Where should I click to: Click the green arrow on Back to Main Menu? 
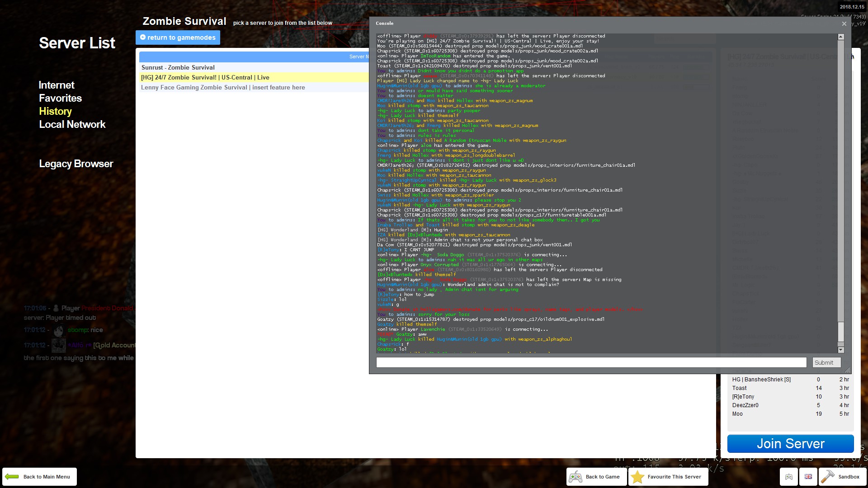point(12,477)
